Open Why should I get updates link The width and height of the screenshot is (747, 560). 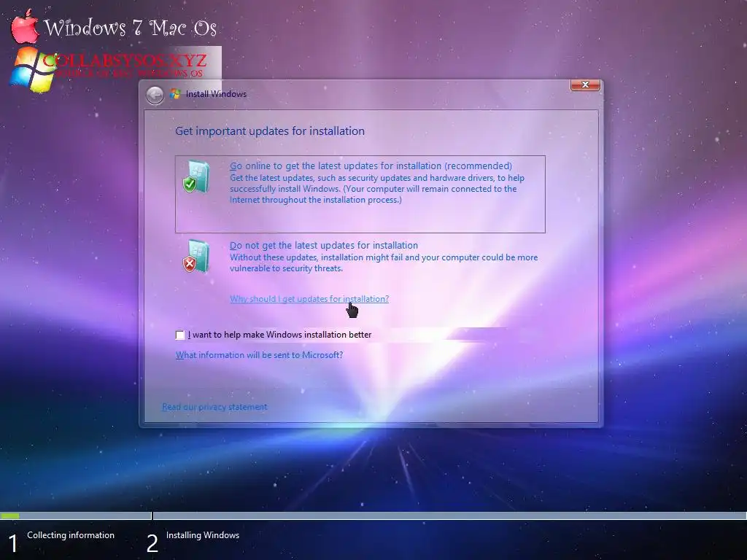(309, 299)
